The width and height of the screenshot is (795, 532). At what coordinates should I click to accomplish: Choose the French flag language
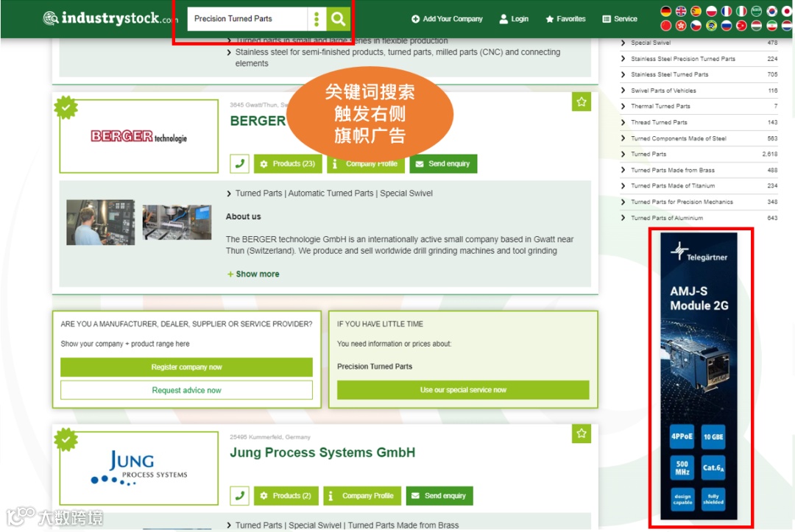coord(726,11)
